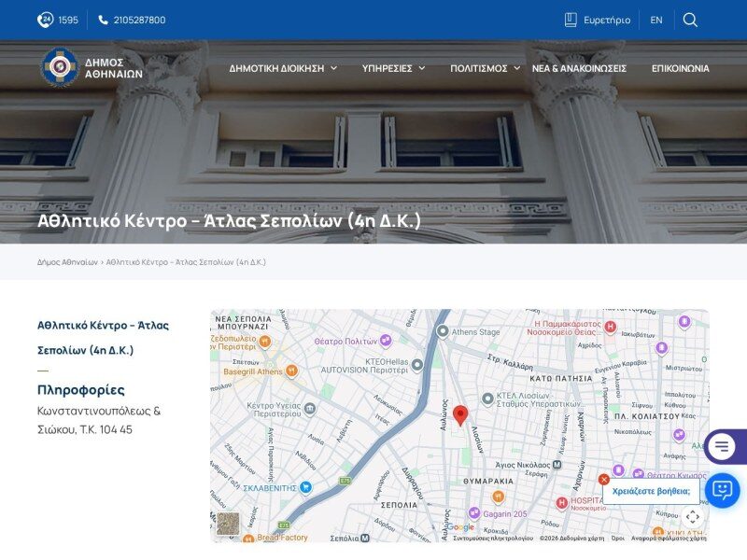747x560 pixels.
Task: Switch the site language to EN
Action: (x=656, y=20)
